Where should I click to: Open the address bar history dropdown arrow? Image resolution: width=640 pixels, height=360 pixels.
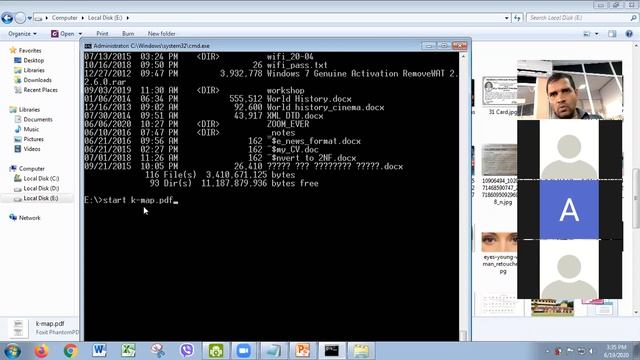tap(507, 18)
